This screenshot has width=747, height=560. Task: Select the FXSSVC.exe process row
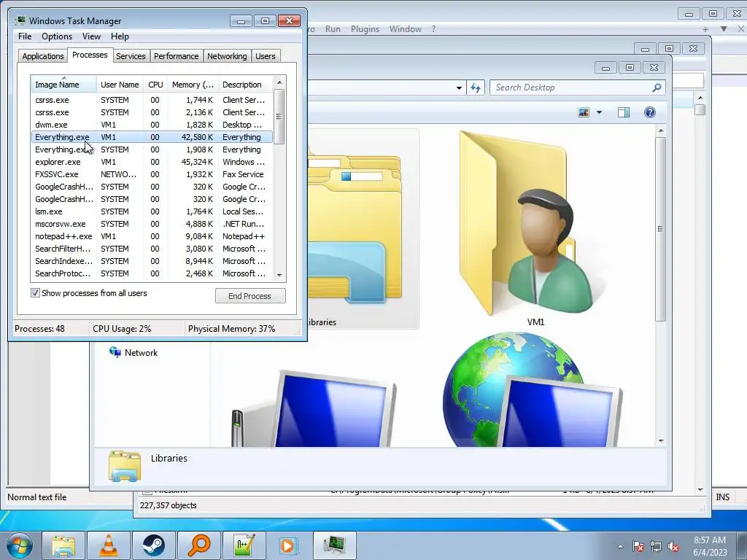coord(152,174)
